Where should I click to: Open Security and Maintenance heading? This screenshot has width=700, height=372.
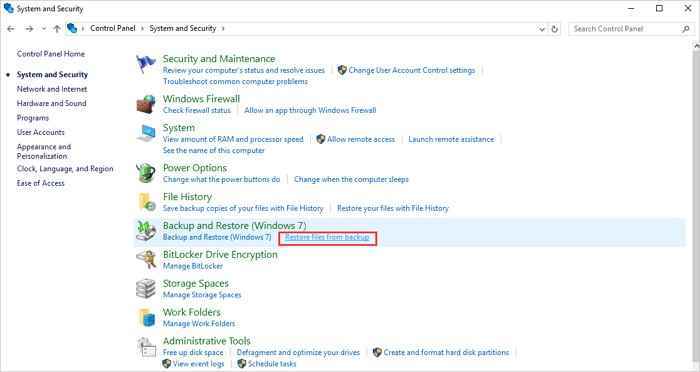click(x=219, y=59)
